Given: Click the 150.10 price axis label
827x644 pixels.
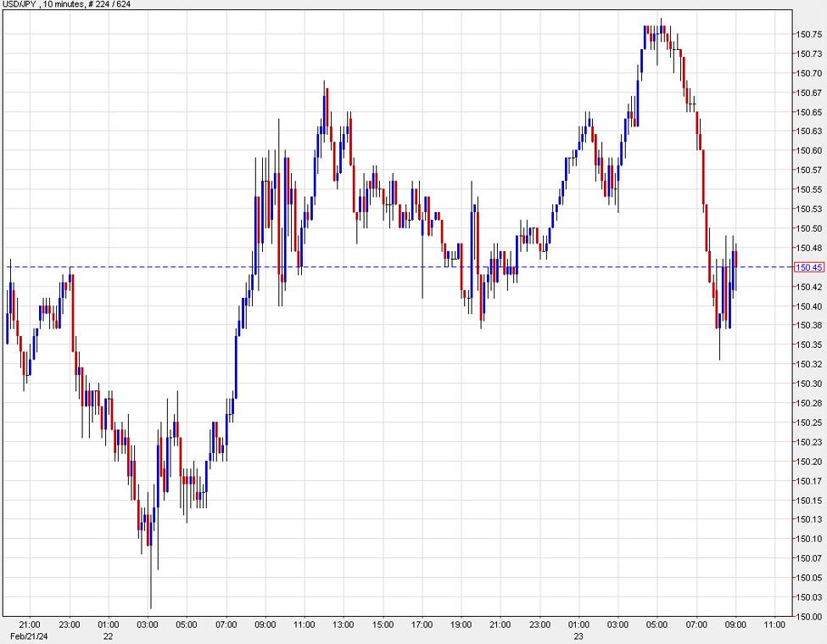Looking at the screenshot, I should 809,539.
